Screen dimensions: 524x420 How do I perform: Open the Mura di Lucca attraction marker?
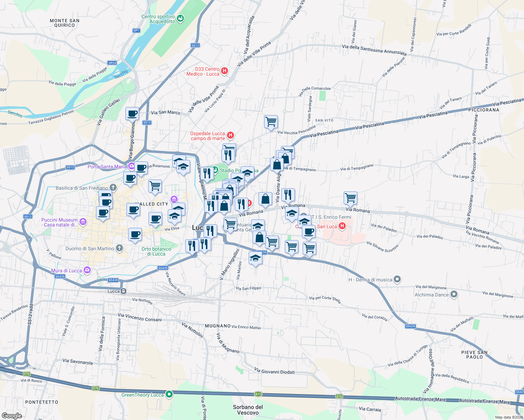click(87, 270)
